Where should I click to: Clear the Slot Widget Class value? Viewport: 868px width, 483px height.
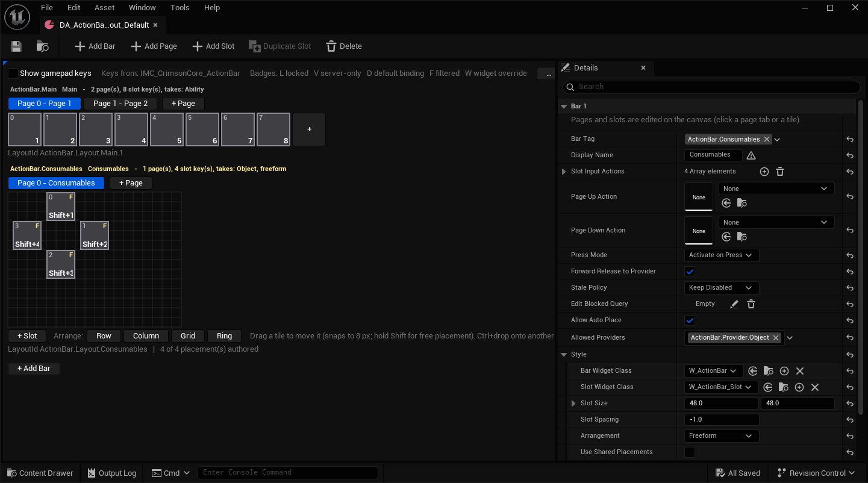pos(815,387)
